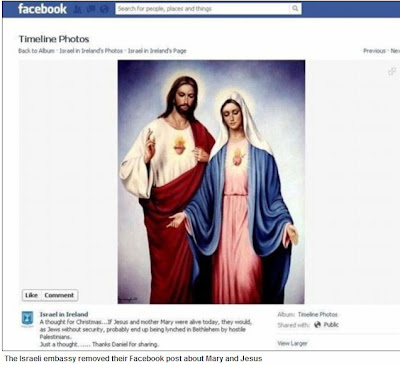Go Back to Album

tap(36, 51)
